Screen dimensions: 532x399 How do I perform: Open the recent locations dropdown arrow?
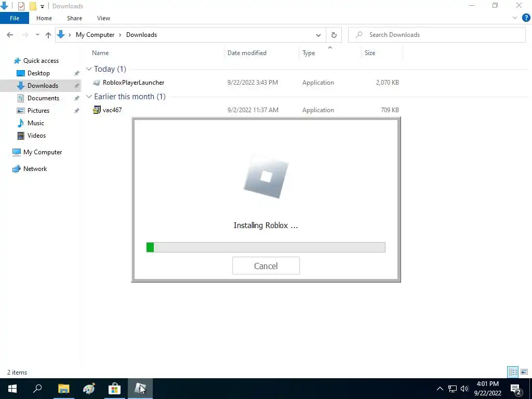coord(37,35)
